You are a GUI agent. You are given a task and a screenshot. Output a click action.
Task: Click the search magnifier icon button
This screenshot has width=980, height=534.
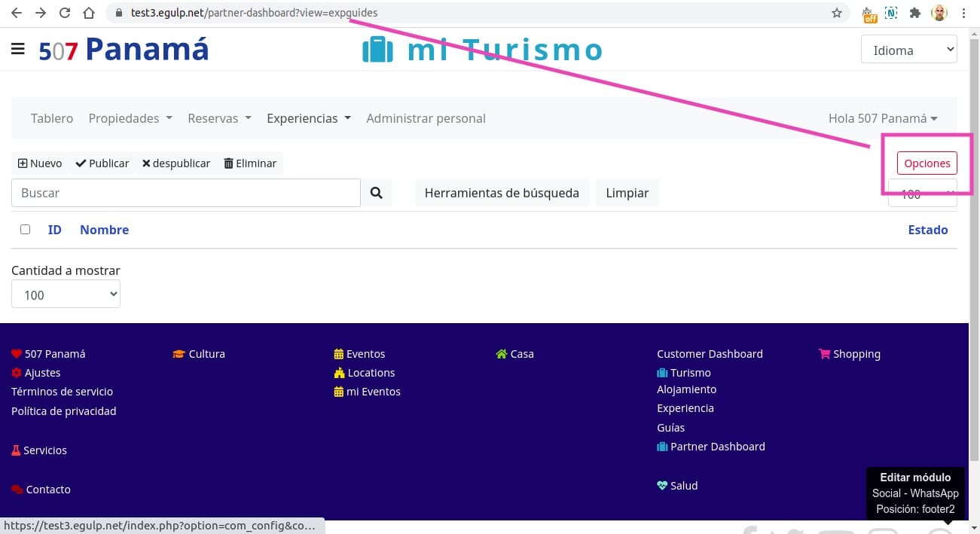coord(377,193)
